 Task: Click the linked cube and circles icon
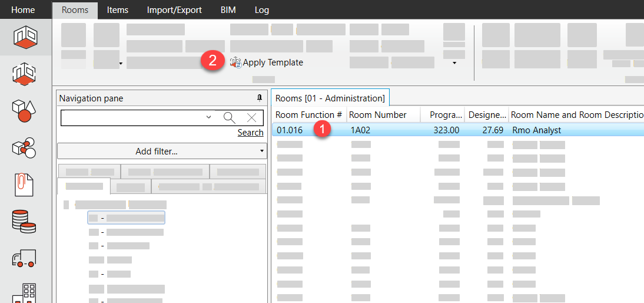coord(24,148)
